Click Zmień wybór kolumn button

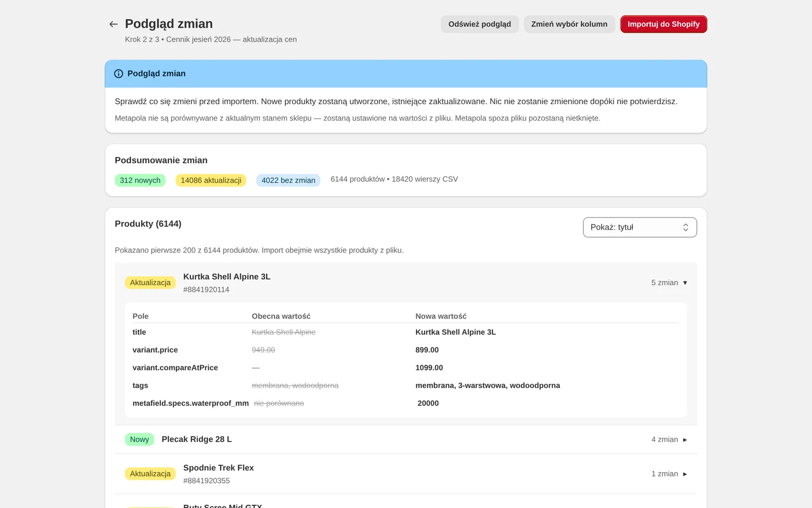569,24
